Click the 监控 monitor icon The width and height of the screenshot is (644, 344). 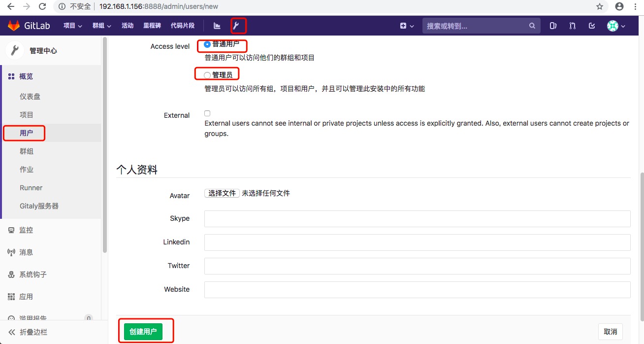click(11, 230)
